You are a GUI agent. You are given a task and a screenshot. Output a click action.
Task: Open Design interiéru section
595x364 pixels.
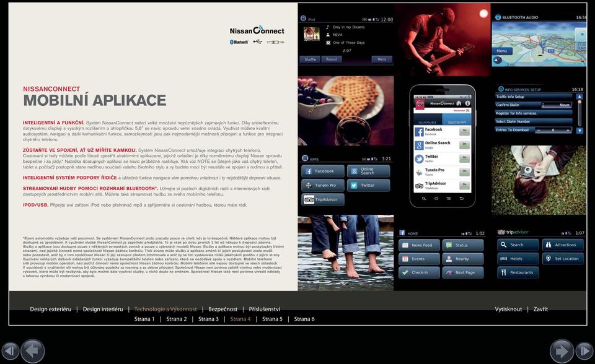coord(103,309)
